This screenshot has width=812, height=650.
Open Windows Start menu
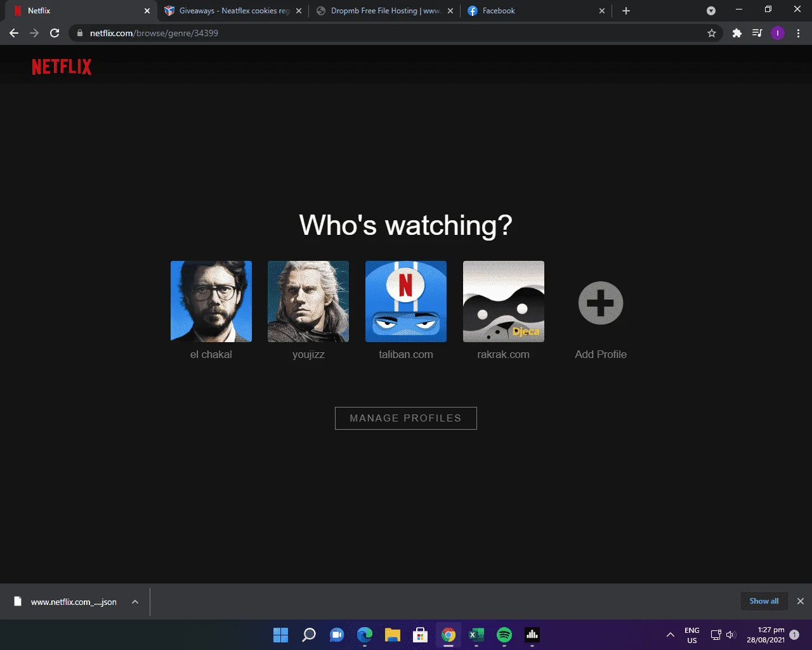[x=280, y=635]
